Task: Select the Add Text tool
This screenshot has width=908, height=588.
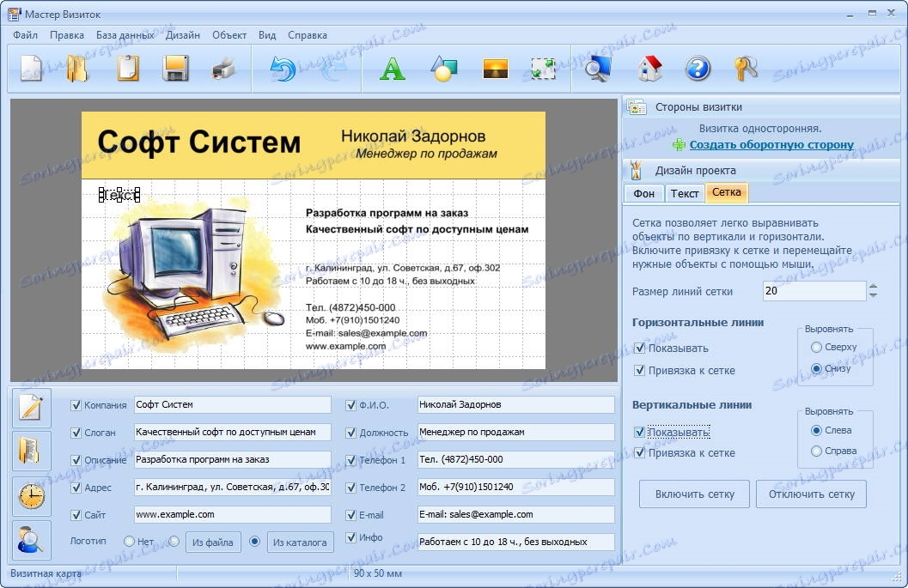Action: click(393, 69)
